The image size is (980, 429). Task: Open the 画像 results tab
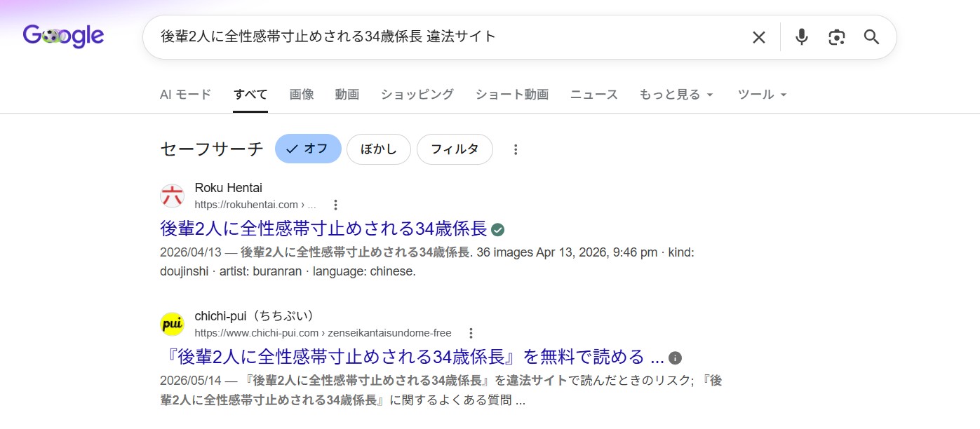(302, 95)
